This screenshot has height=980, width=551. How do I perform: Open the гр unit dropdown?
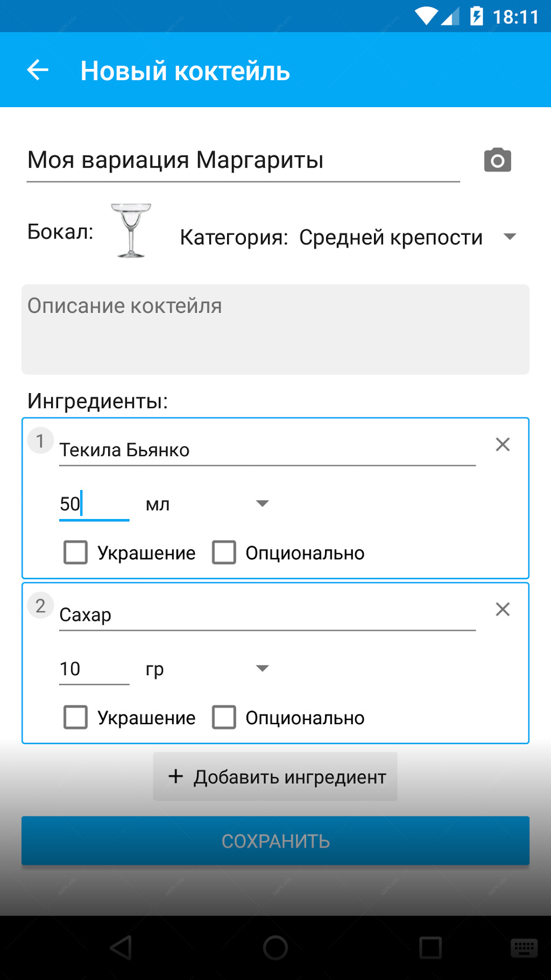207,669
